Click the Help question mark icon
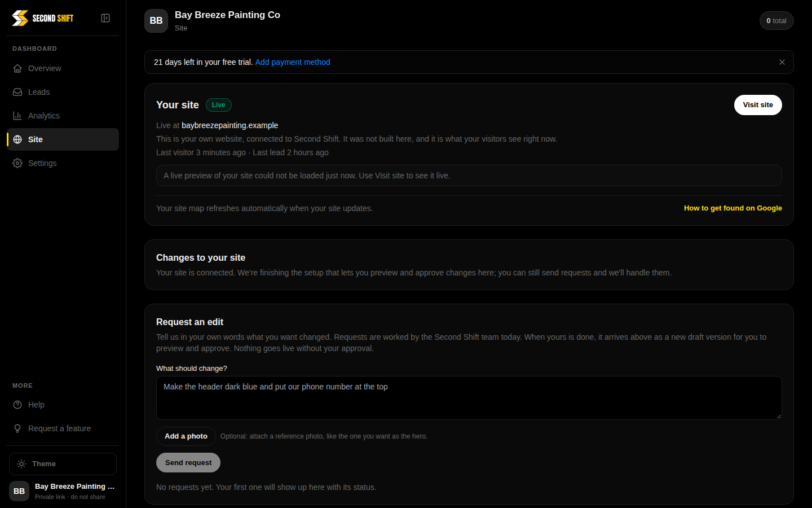 17,405
